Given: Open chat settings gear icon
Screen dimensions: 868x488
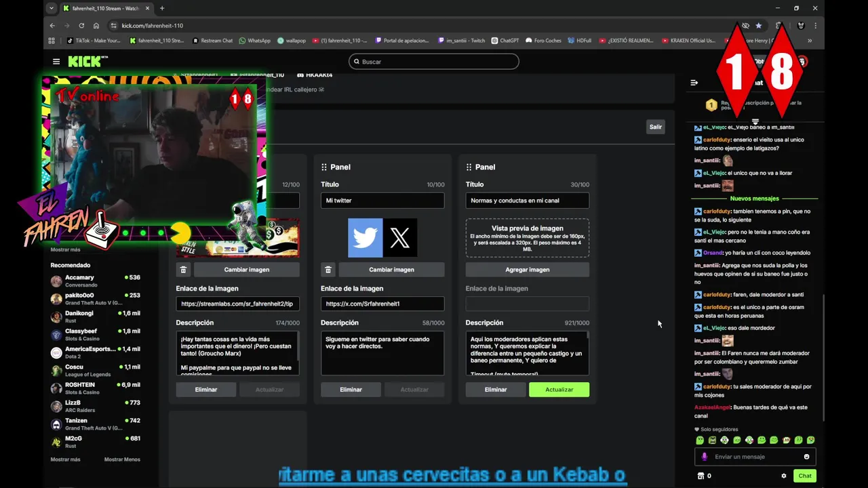Looking at the screenshot, I should [784, 476].
